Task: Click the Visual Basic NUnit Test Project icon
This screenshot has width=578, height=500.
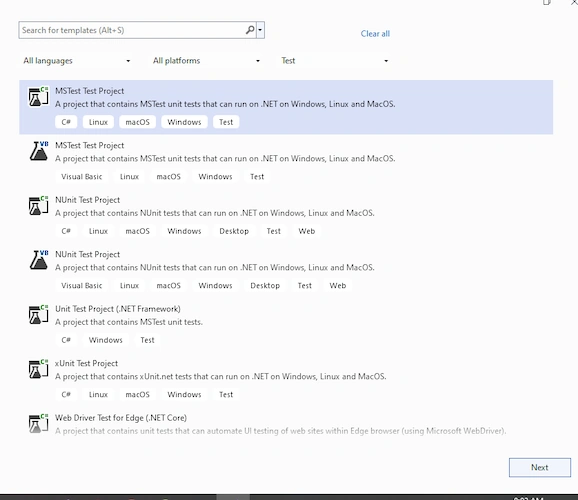Action: coord(39,260)
